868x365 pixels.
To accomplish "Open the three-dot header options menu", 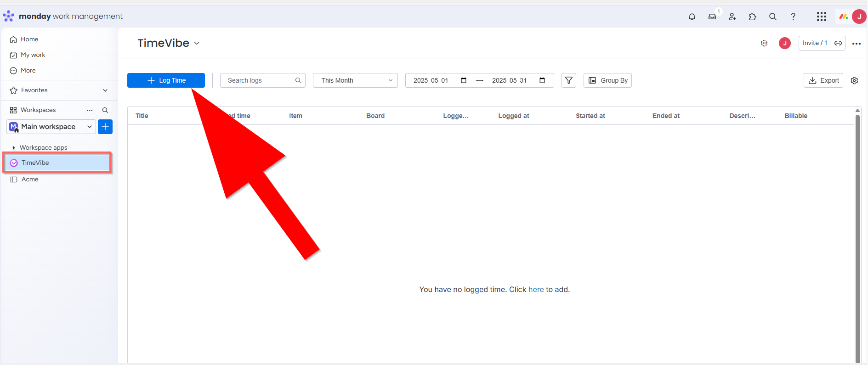I will point(857,44).
